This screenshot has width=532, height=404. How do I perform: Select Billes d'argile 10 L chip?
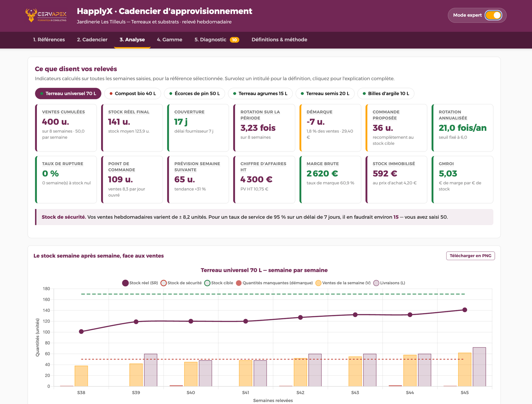point(386,94)
